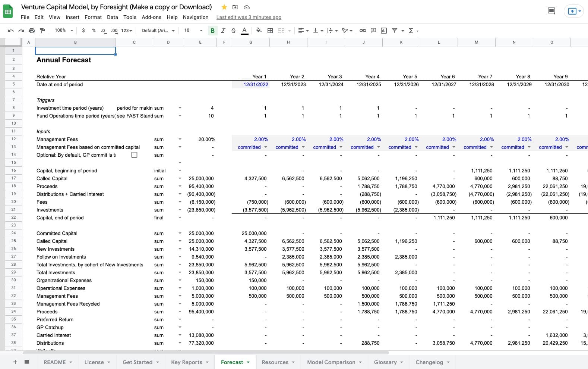
Task: Click the insert link icon
Action: pos(363,31)
